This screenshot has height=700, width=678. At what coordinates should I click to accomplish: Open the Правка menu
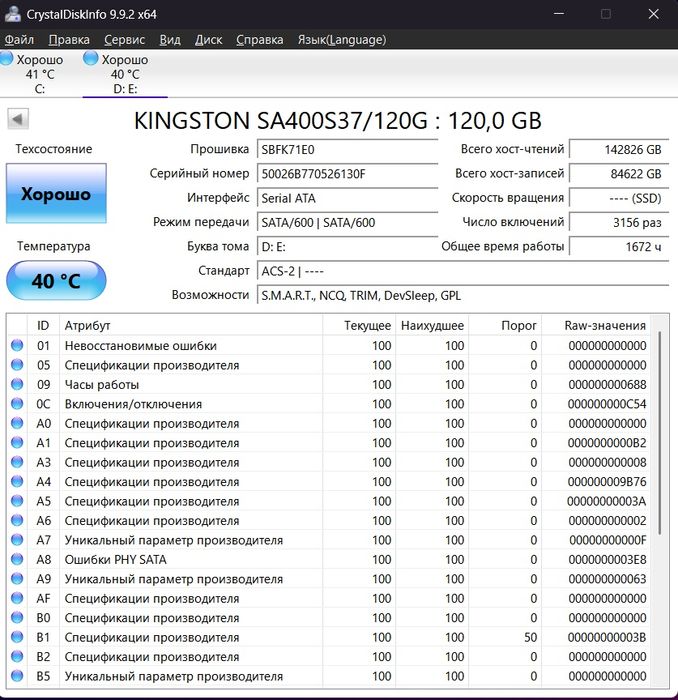69,40
